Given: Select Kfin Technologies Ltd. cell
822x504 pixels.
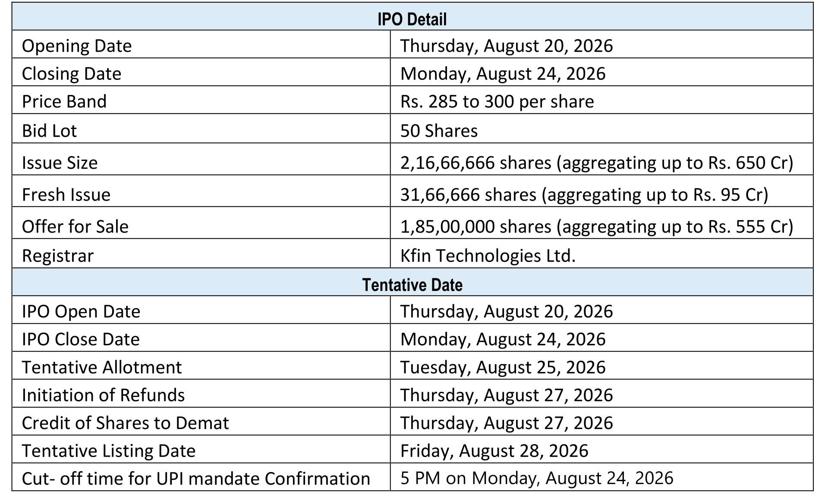Looking at the screenshot, I should click(602, 254).
